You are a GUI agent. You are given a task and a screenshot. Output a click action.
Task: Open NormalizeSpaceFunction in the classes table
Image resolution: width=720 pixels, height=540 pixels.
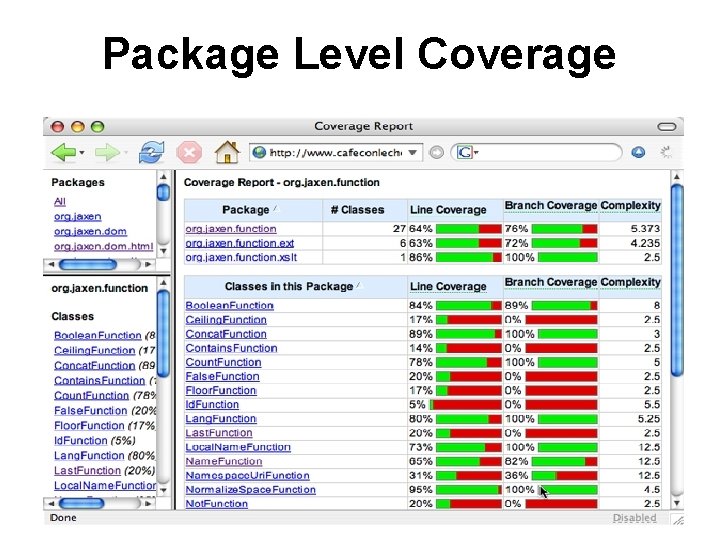pos(251,490)
